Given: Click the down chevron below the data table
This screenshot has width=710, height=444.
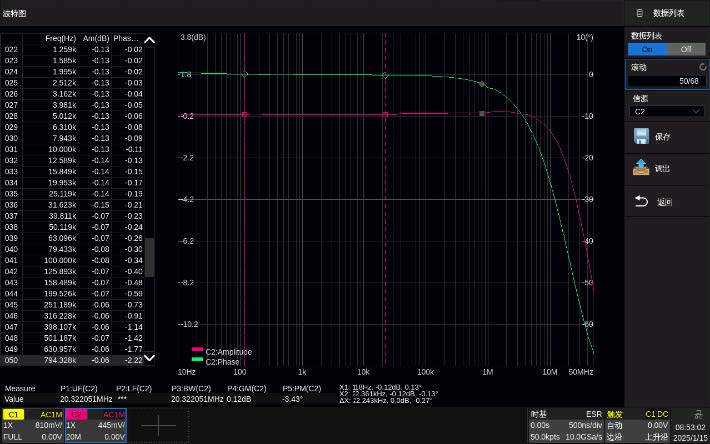Looking at the screenshot, I should pos(149,358).
